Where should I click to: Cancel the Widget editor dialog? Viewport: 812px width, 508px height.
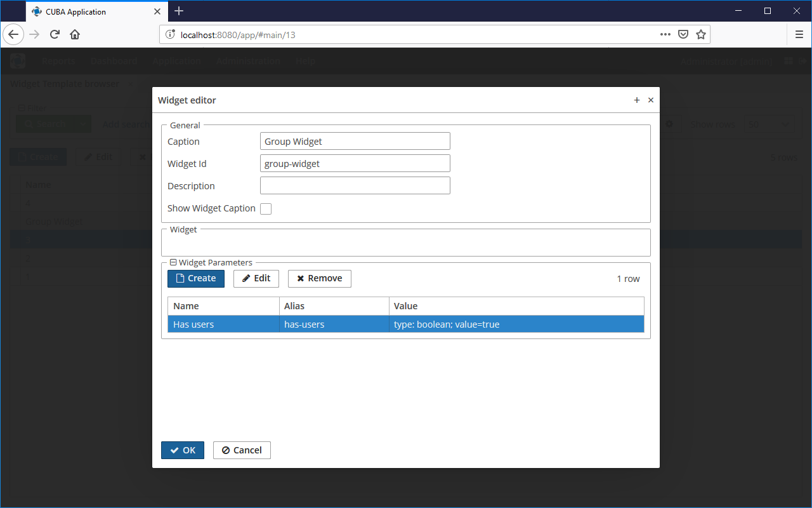click(242, 450)
